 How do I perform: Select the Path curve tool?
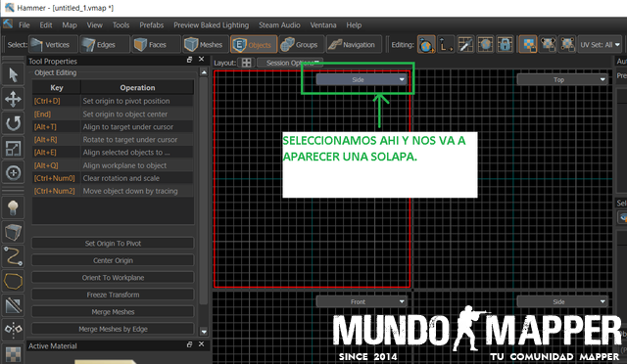click(13, 256)
